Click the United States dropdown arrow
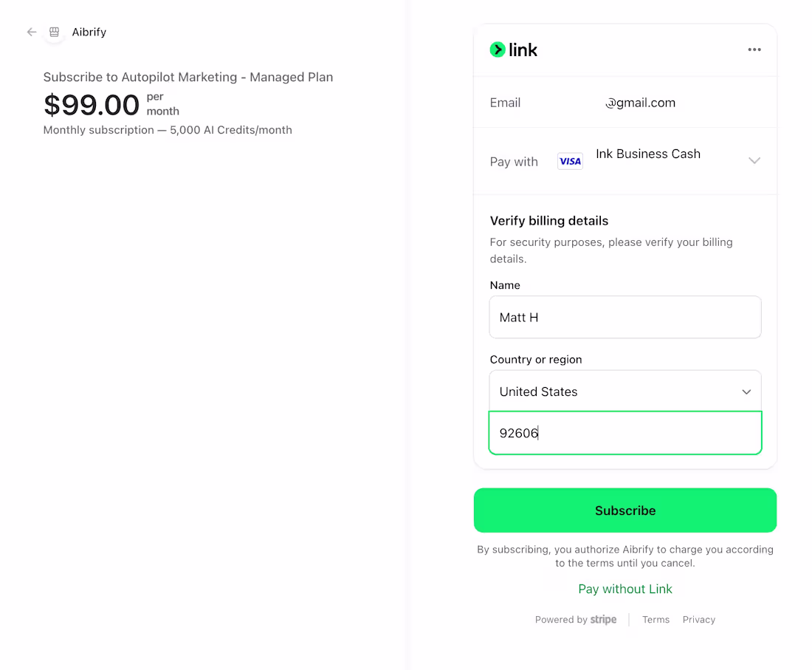 click(746, 392)
